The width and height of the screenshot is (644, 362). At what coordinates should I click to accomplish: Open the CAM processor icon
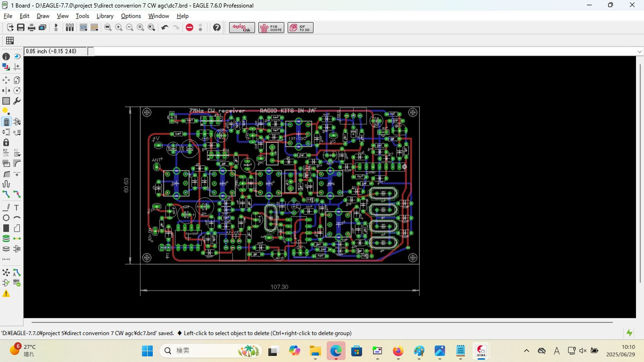42,27
